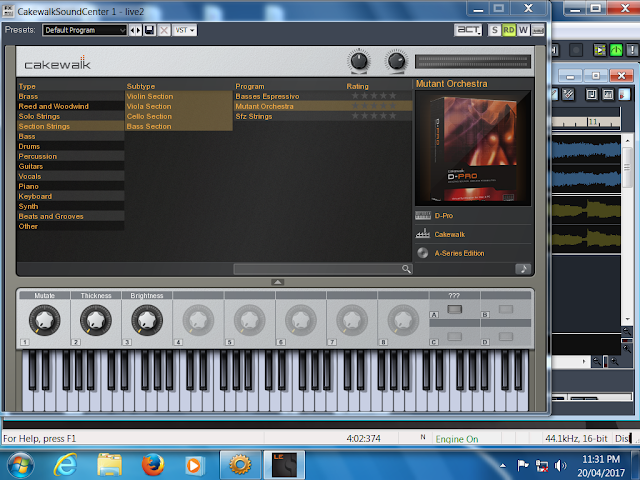Viewport: 640px width, 480px height.
Task: Select Synth type
Action: pyautogui.click(x=71, y=207)
